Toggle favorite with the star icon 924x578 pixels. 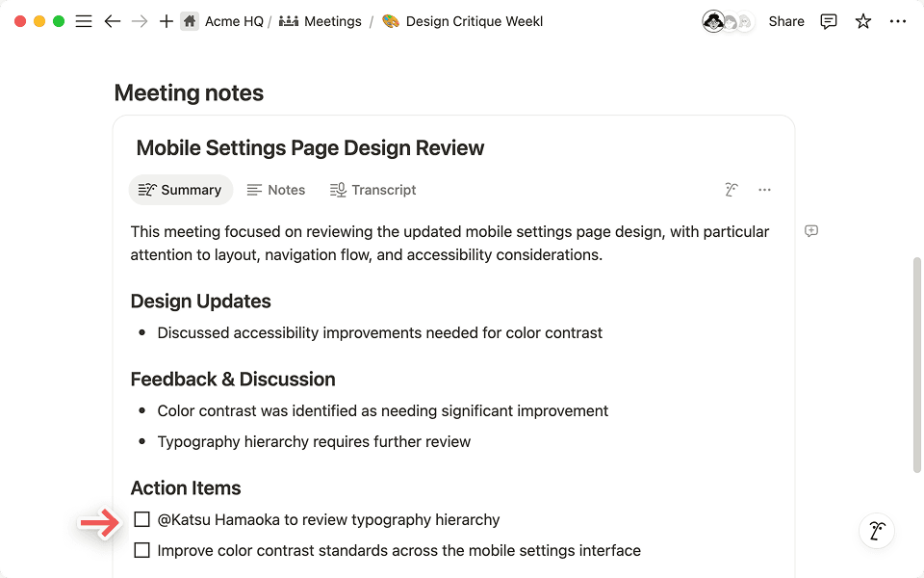click(x=862, y=20)
